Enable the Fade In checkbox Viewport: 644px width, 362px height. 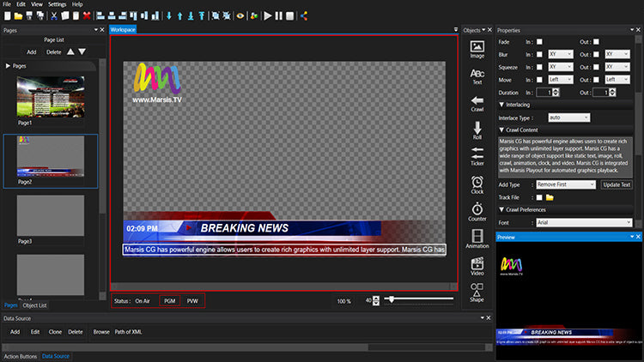[x=539, y=41]
